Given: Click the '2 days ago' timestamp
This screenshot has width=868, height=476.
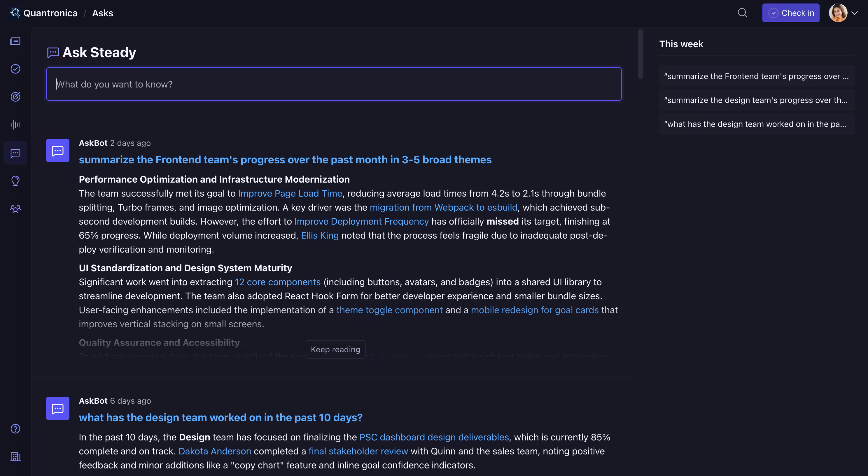Looking at the screenshot, I should pos(130,143).
